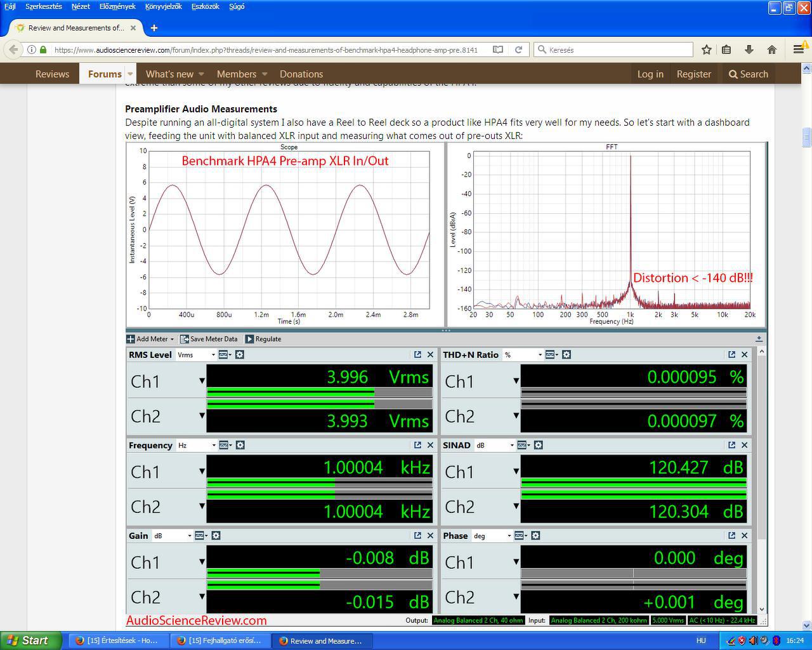Image resolution: width=812 pixels, height=650 pixels.
Task: Go back using the browser back arrow
Action: pos(13,50)
